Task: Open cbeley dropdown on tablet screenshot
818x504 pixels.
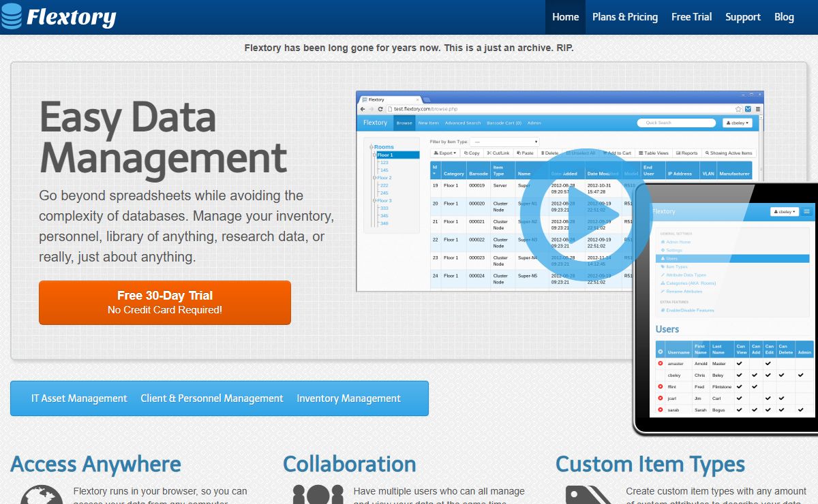Action: coord(785,212)
